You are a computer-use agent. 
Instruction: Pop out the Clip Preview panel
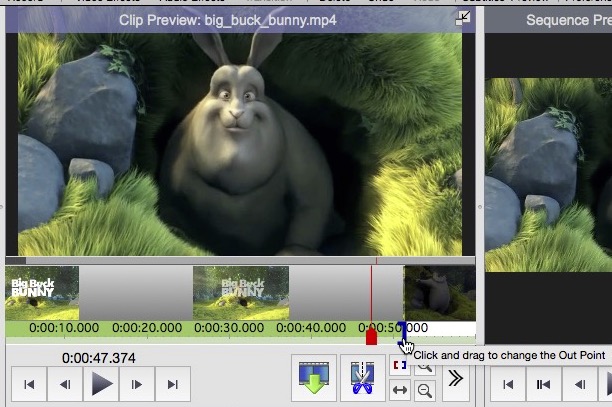(x=465, y=17)
